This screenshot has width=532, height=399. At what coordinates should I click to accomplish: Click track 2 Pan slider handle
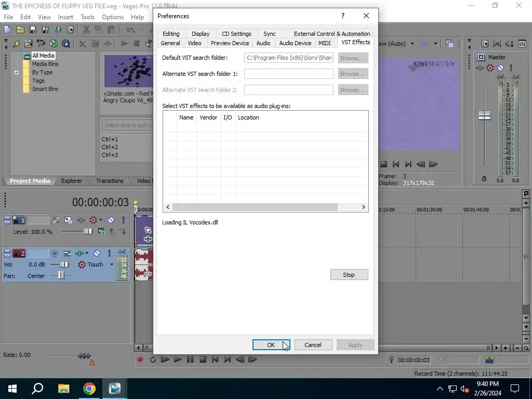(61, 275)
